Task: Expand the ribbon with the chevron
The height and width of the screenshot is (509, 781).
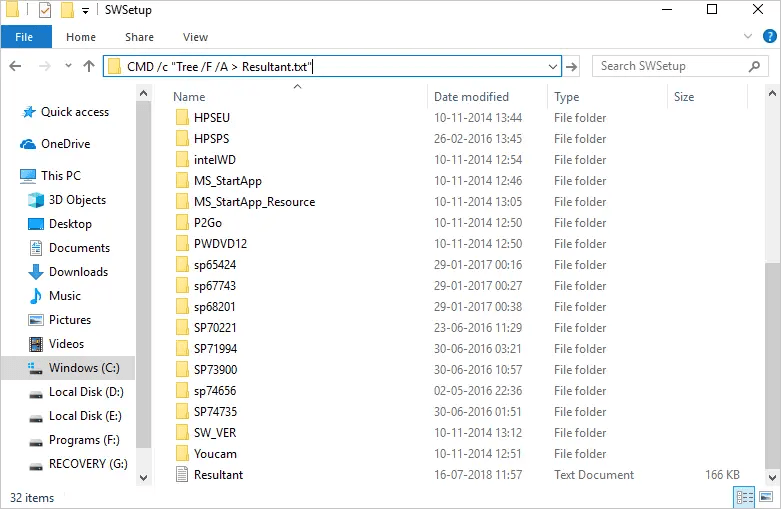Action: pos(748,36)
